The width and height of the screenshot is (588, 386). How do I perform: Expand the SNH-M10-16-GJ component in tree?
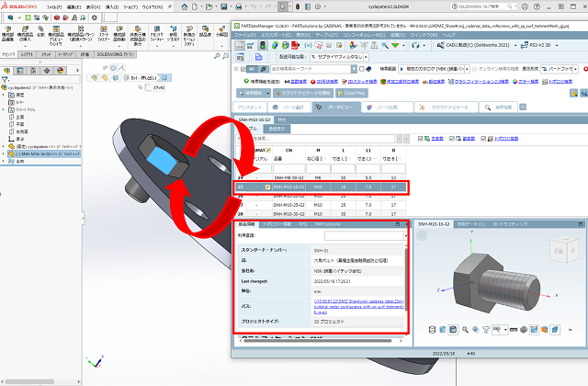click(x=4, y=153)
